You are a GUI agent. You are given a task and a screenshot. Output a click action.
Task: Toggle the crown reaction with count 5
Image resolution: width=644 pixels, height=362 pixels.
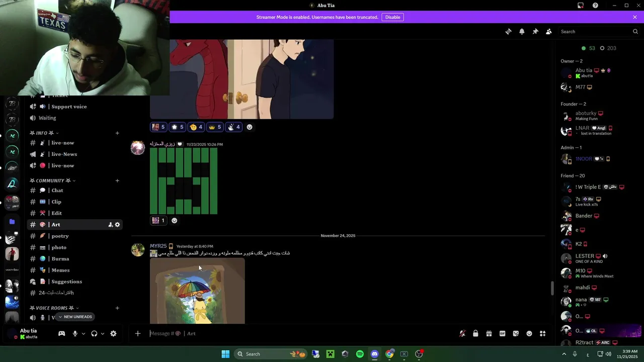[215, 127]
